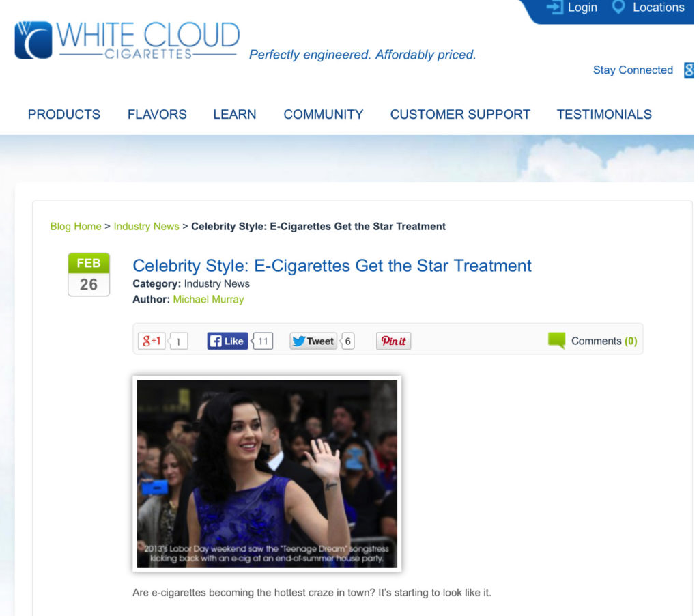Click the Google icon beside Stay Connected
This screenshot has height=616, width=699.
click(689, 70)
